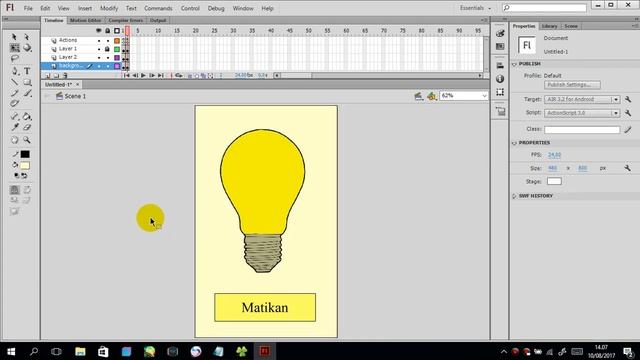Switch to the Library tab
Screen dimensions: 640x360
click(549, 26)
